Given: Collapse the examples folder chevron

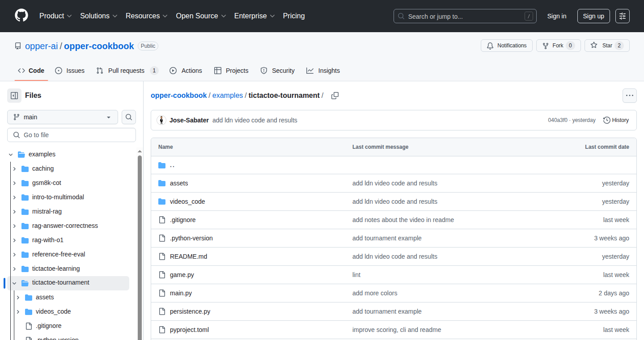Looking at the screenshot, I should tap(11, 154).
